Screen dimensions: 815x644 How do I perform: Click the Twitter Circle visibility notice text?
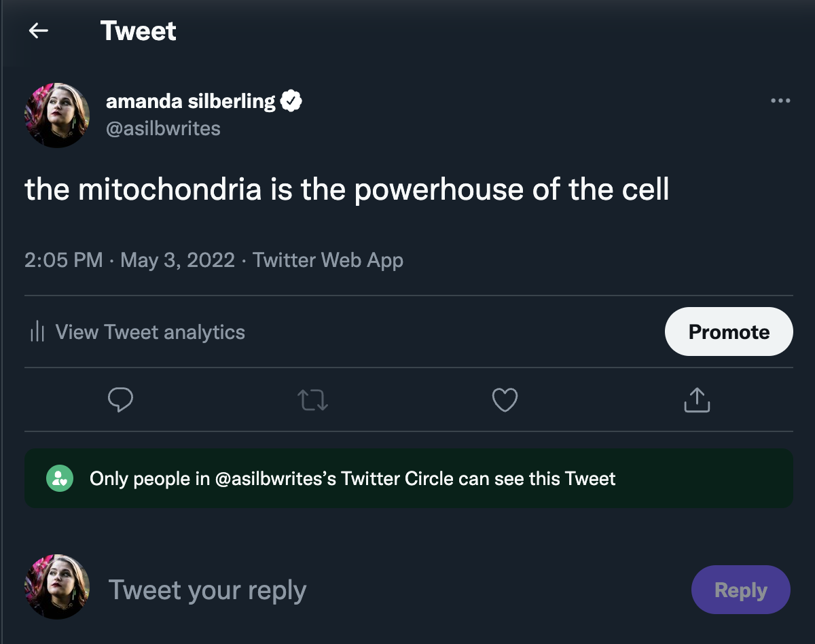tap(352, 479)
